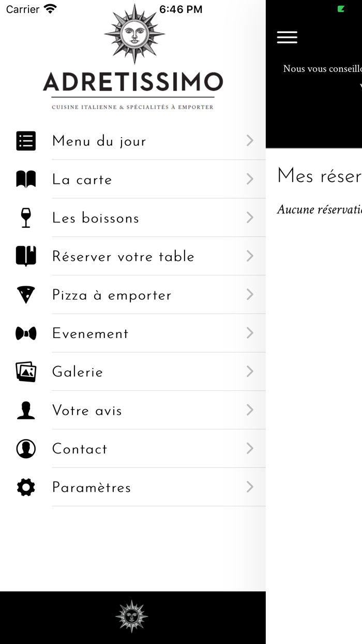Tap the arrow beside Paramètres
The image size is (362, 644).
pyautogui.click(x=250, y=487)
